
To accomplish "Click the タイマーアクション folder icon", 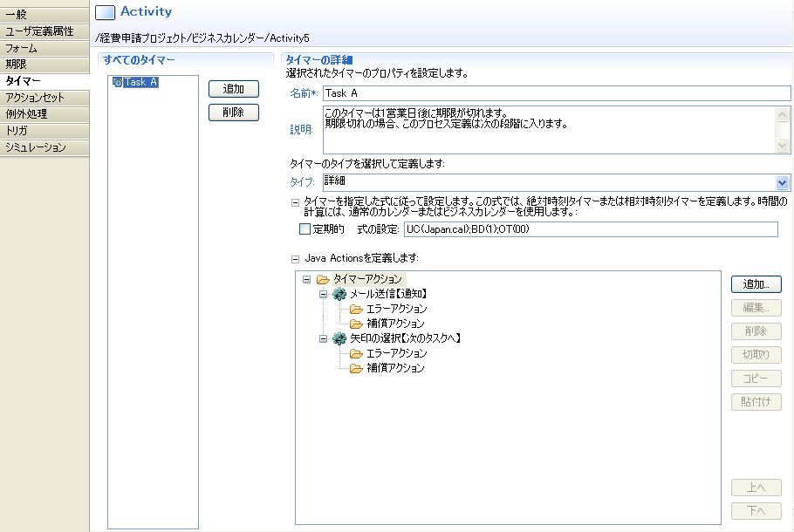I will 323,279.
